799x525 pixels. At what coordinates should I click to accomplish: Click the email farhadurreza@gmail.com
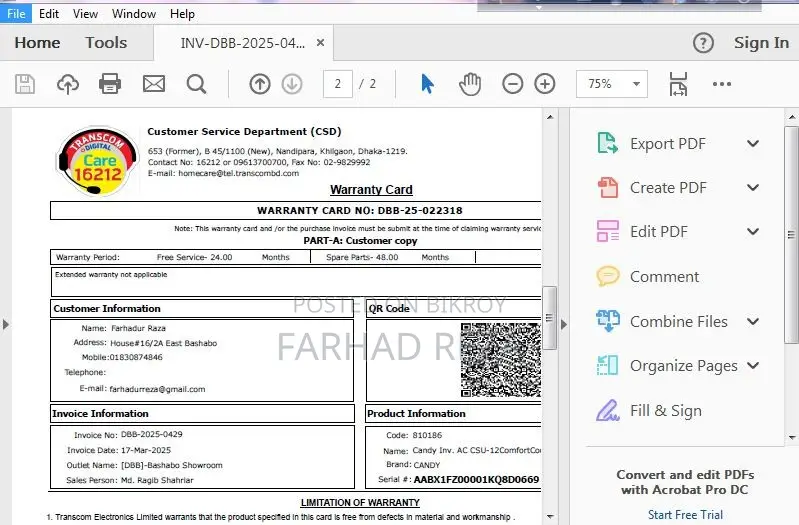coord(157,389)
